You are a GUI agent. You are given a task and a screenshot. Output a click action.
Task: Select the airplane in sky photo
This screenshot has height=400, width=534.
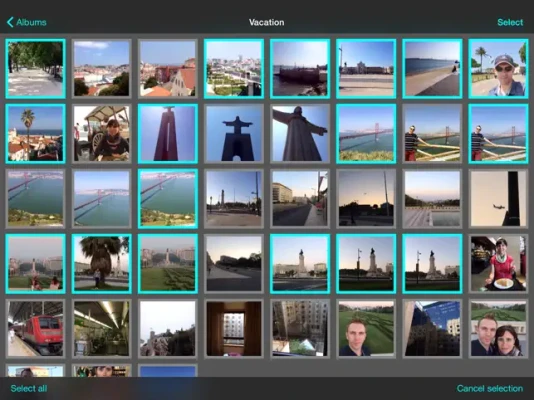[498, 198]
